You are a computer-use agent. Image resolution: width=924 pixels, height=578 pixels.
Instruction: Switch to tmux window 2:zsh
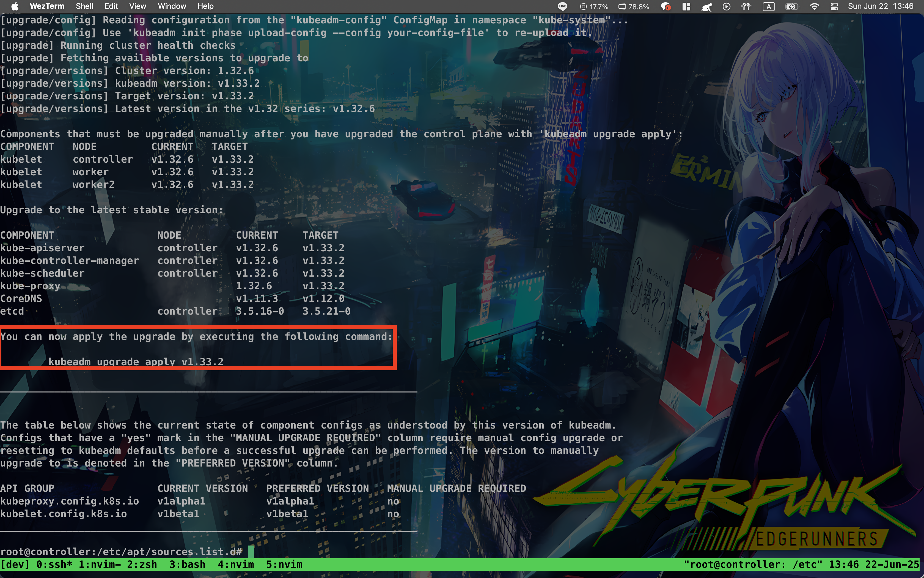[x=142, y=564]
